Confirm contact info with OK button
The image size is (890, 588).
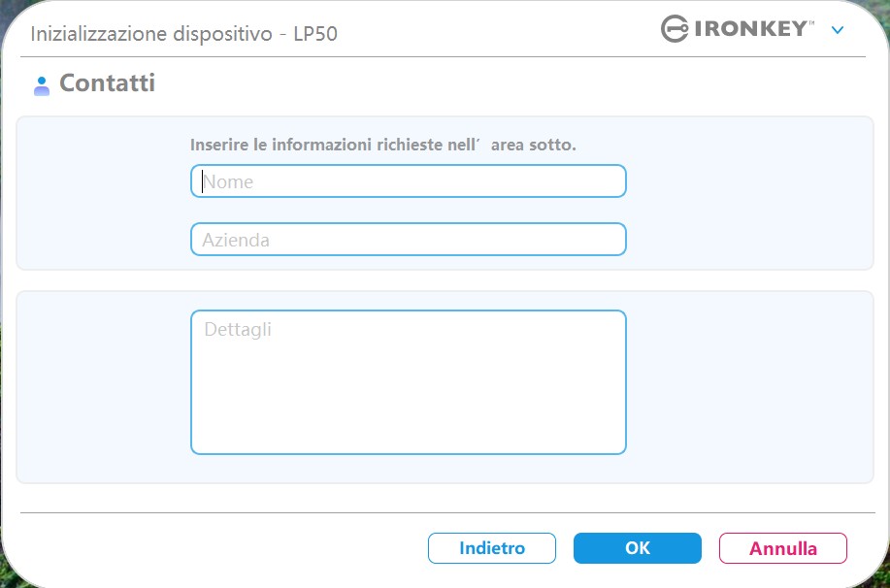(638, 548)
